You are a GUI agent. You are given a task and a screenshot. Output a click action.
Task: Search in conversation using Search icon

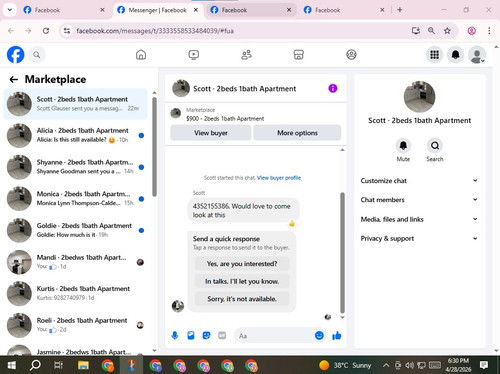(x=435, y=146)
